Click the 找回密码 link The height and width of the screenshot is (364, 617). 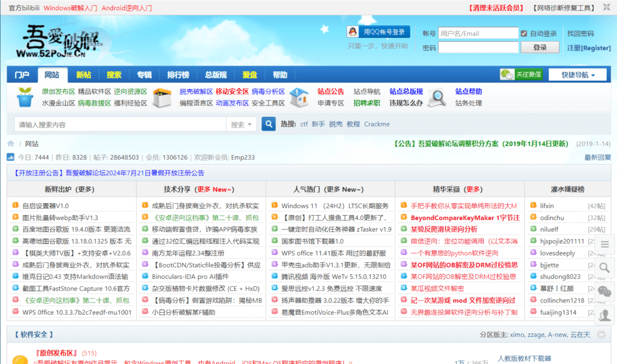580,34
